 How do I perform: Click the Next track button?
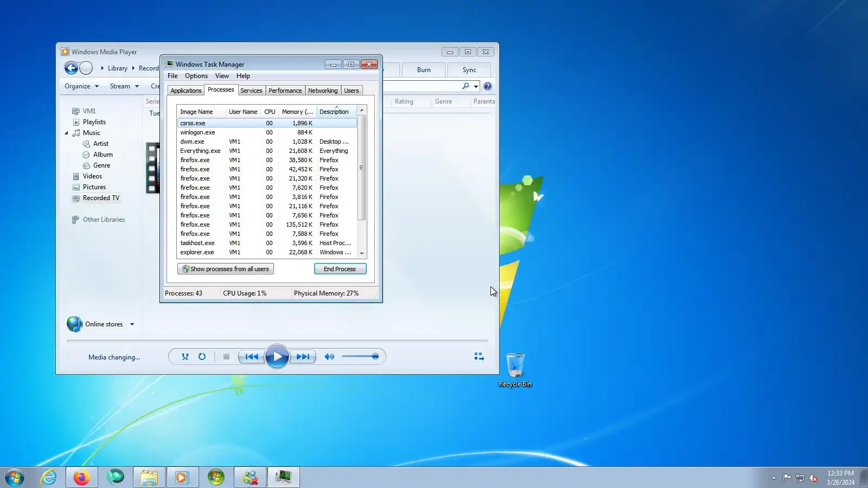(x=303, y=357)
